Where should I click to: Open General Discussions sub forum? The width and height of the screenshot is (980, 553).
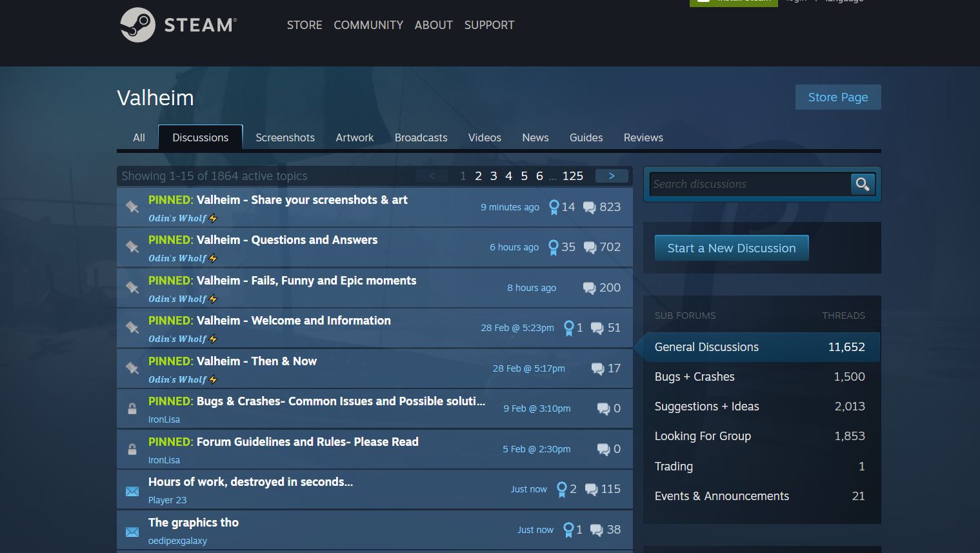pyautogui.click(x=760, y=347)
